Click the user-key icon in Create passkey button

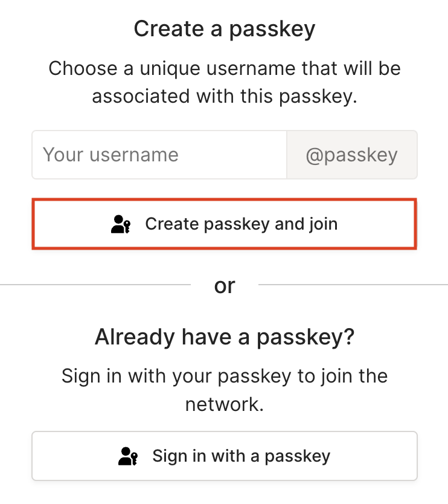[x=121, y=224]
